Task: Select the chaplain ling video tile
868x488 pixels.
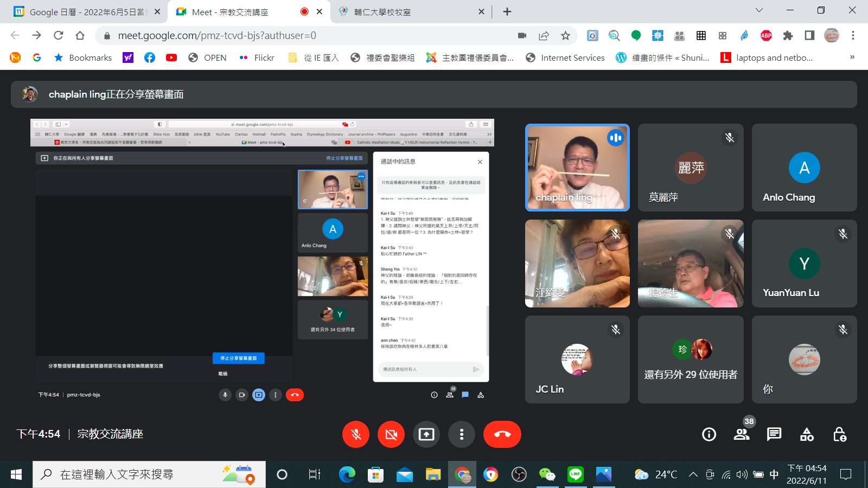Action: pos(577,168)
